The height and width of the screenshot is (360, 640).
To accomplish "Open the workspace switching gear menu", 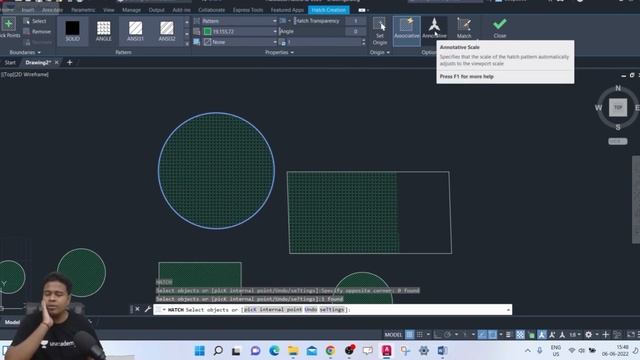I will 588,335.
